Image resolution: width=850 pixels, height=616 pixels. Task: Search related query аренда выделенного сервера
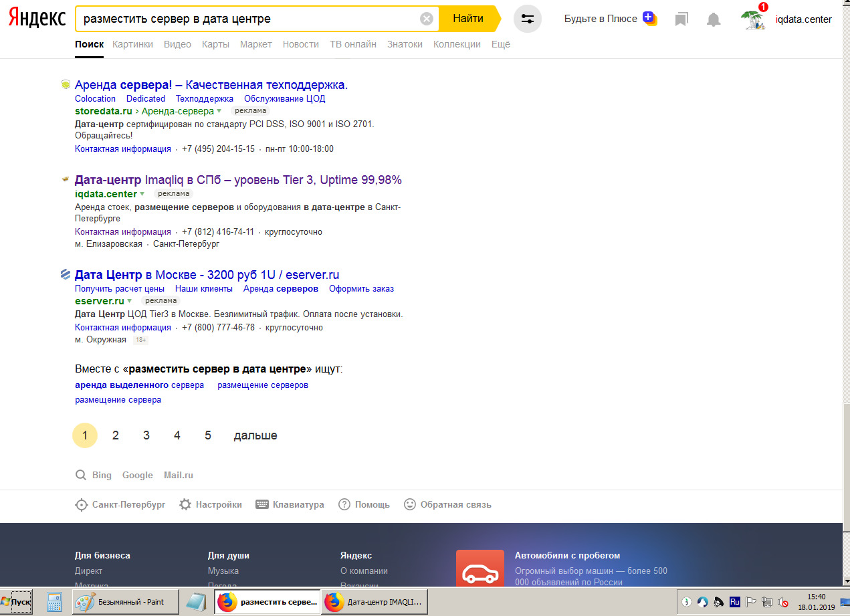coord(140,385)
